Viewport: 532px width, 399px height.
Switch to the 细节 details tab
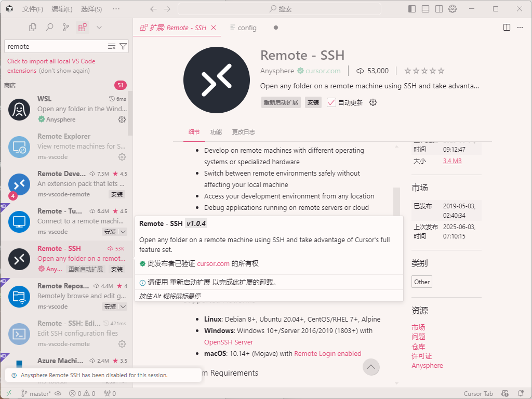tap(194, 132)
